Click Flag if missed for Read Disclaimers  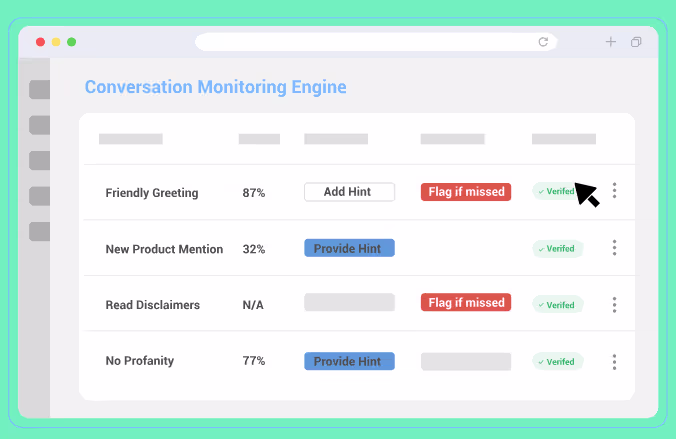tap(466, 302)
